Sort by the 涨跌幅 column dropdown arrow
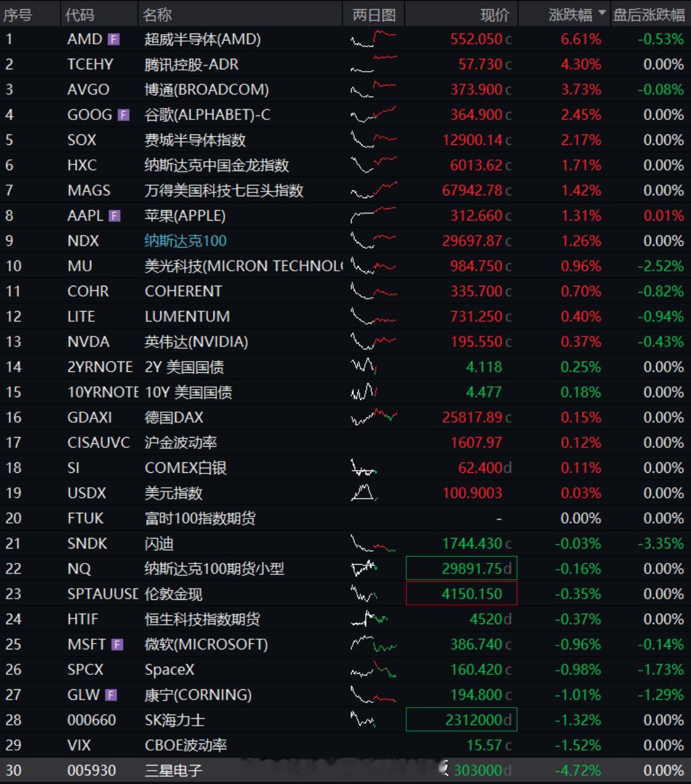The image size is (691, 784). [x=602, y=13]
